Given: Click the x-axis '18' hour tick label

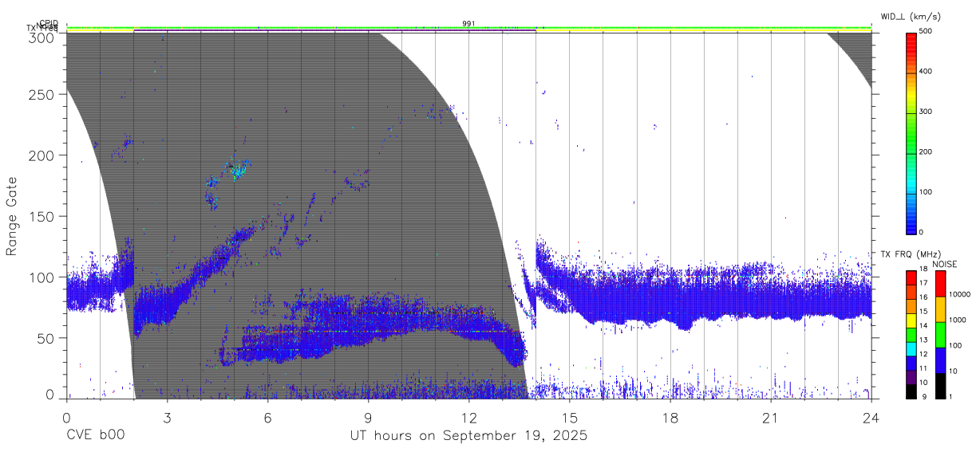Looking at the screenshot, I should (670, 418).
